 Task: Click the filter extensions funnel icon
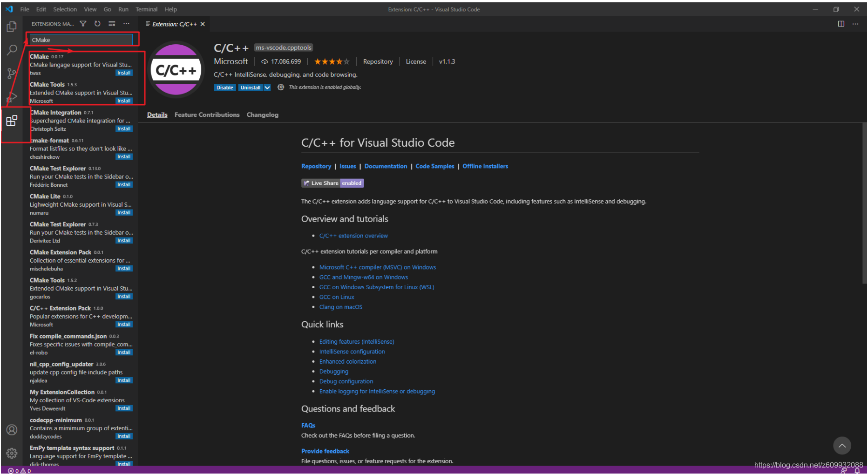point(83,24)
